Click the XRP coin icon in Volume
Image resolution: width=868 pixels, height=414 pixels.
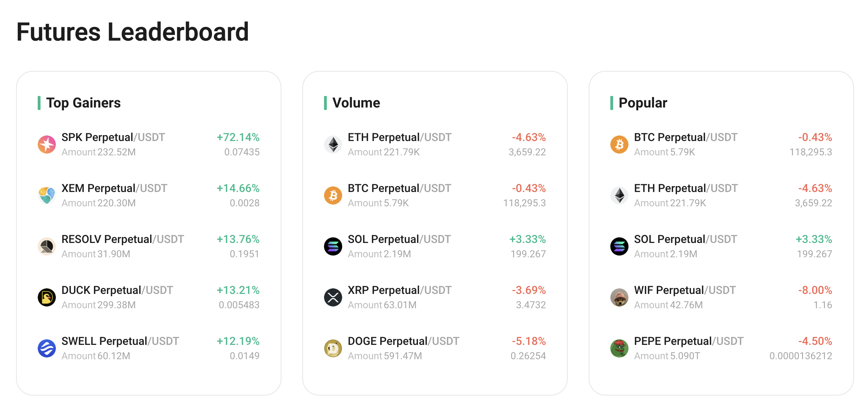click(x=333, y=297)
